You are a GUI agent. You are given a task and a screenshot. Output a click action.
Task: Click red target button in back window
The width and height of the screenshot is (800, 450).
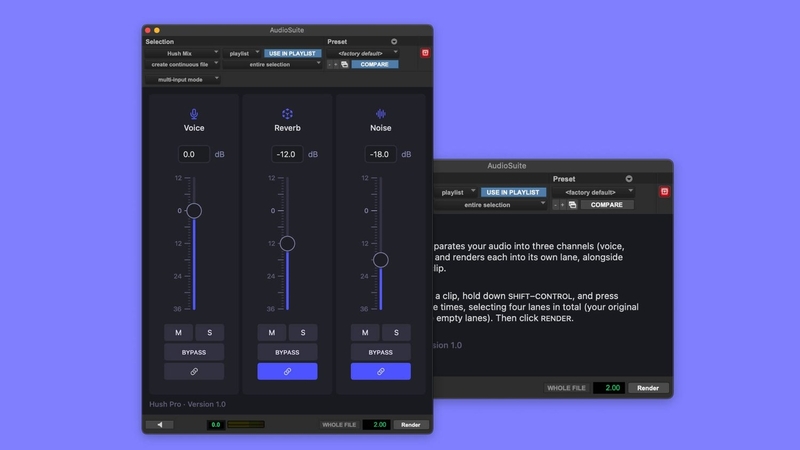tap(664, 192)
